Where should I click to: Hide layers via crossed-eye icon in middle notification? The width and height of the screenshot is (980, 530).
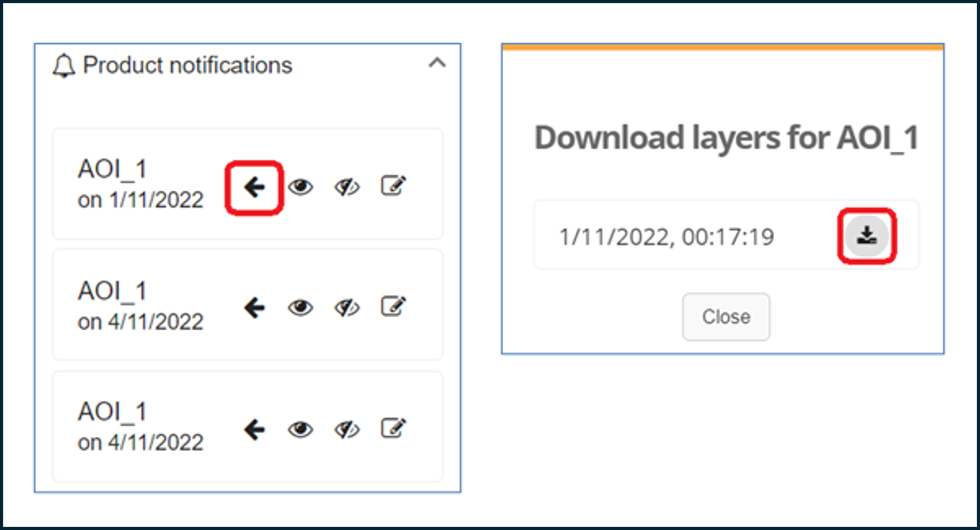point(347,308)
